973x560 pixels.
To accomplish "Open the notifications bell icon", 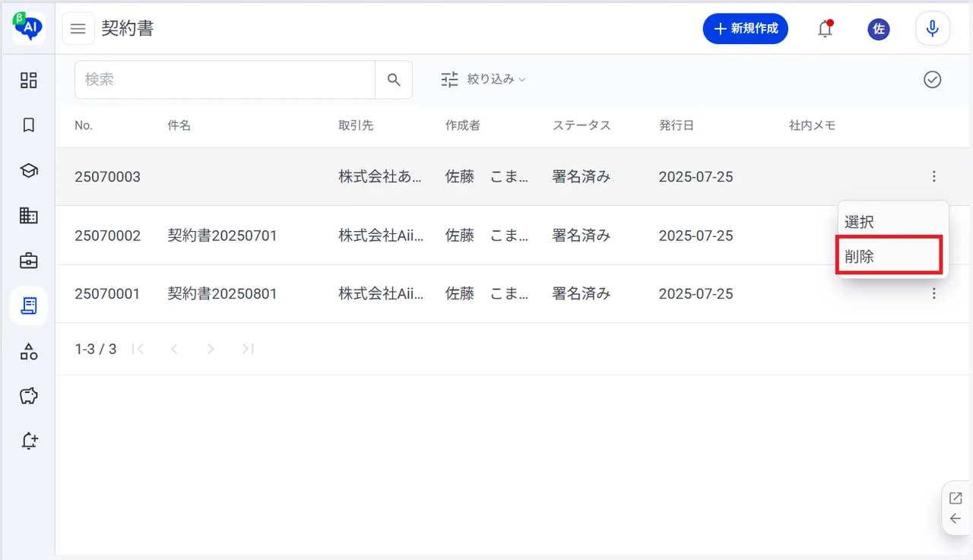I will point(825,29).
